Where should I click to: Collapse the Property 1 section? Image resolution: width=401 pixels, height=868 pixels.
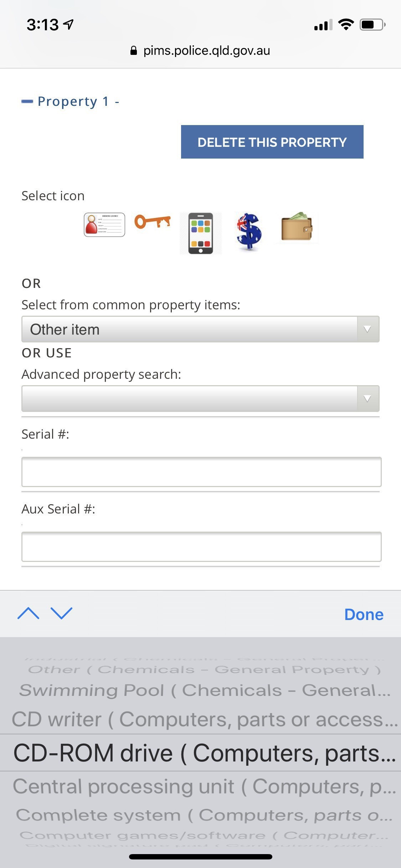click(27, 102)
